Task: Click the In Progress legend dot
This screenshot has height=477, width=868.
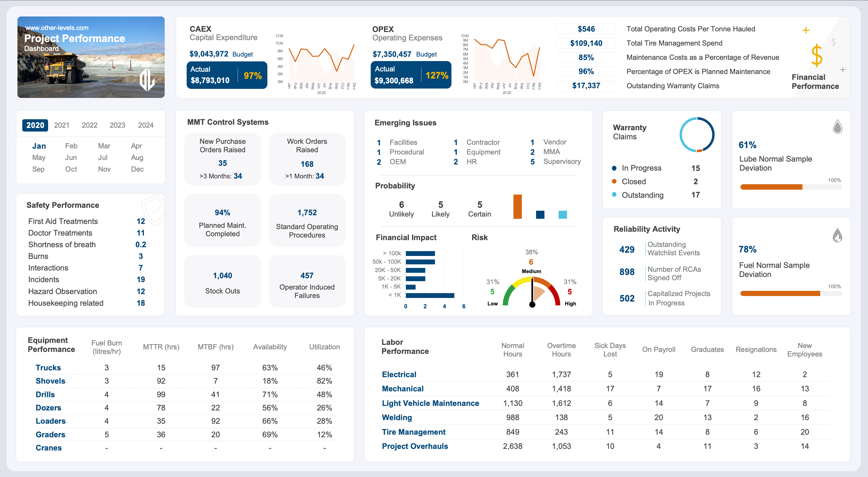Action: [x=614, y=168]
